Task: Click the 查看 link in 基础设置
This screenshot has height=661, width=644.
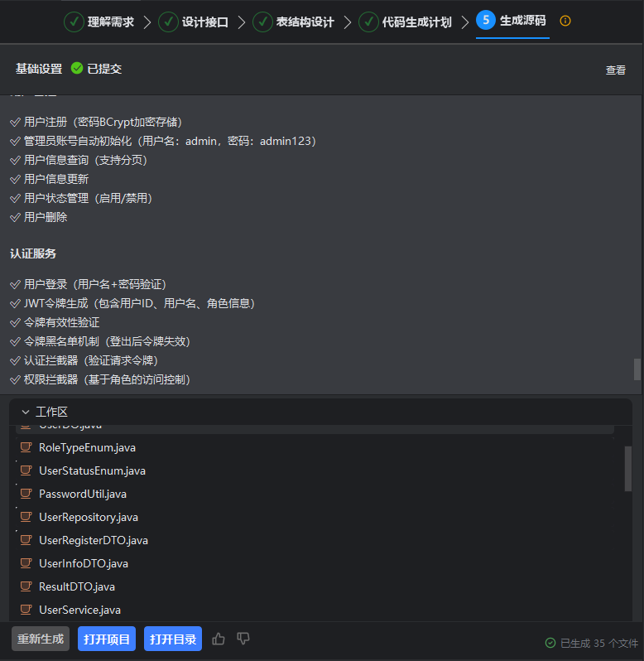Action: click(615, 70)
